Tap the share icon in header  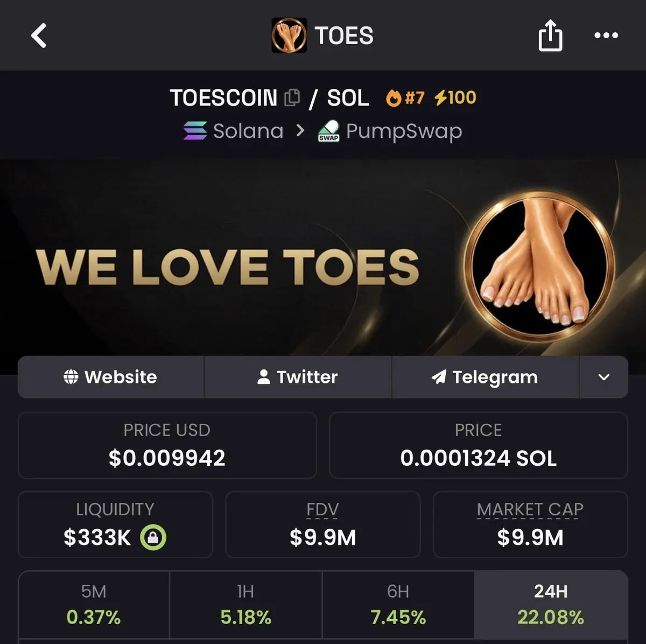(550, 35)
